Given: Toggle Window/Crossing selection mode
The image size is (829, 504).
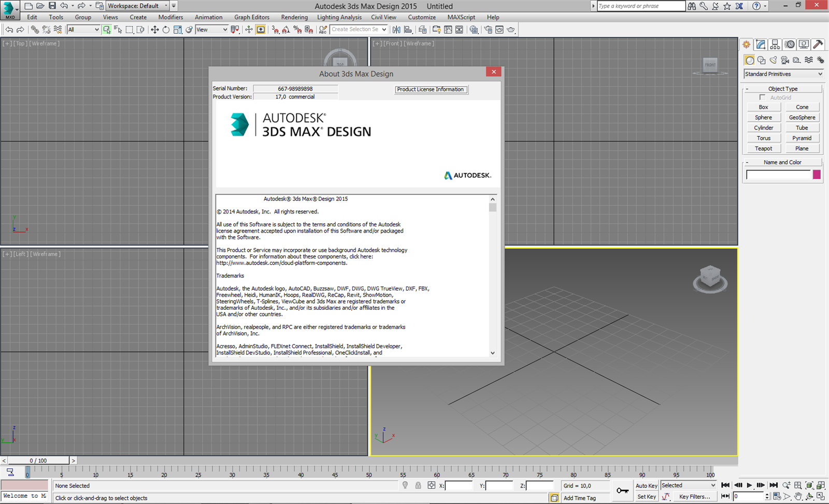Looking at the screenshot, I should [x=140, y=30].
